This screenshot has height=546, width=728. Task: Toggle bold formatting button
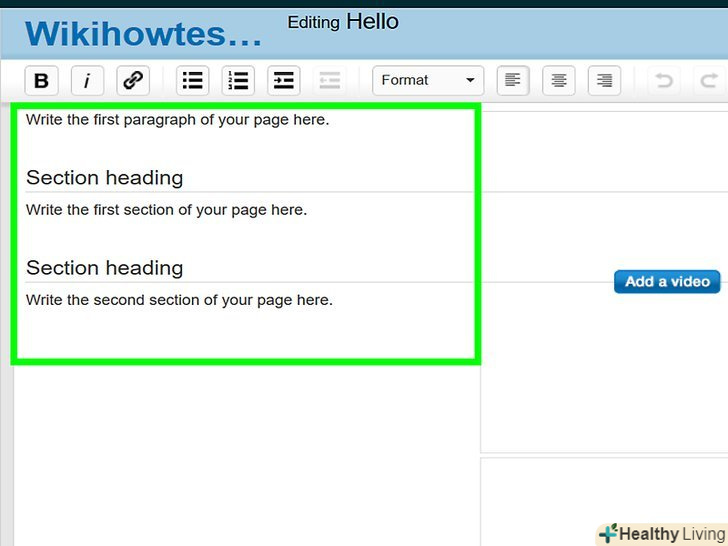point(41,81)
